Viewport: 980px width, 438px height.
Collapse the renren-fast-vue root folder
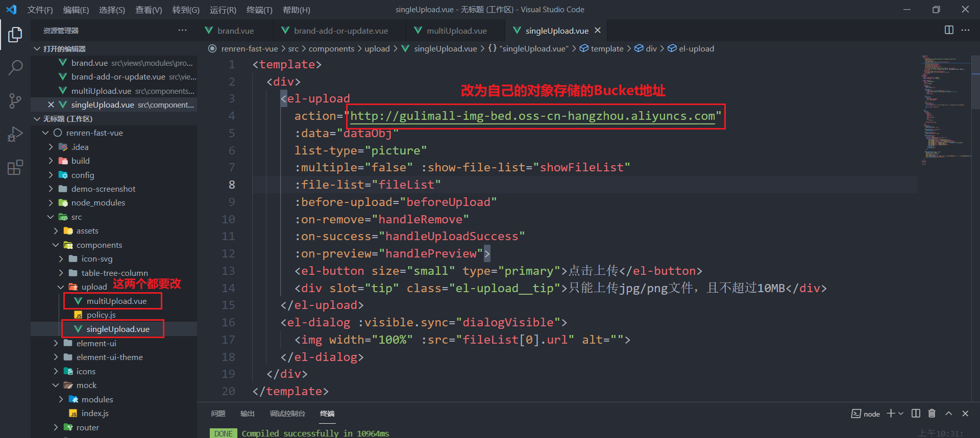(x=114, y=133)
